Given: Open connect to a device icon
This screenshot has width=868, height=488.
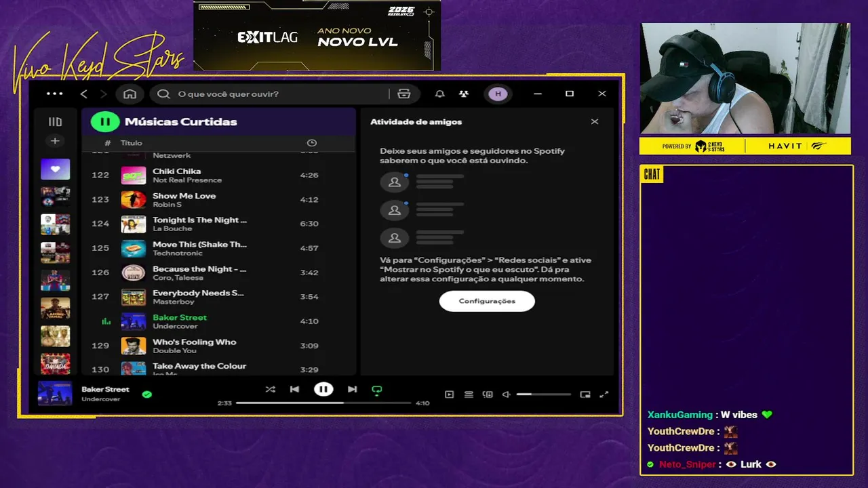Looking at the screenshot, I should [487, 394].
